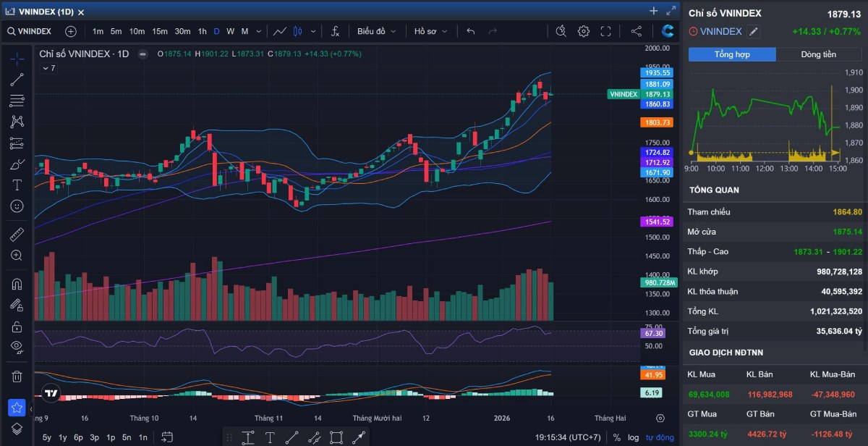Toggle hide all drawings eye icon
The image size is (868, 446).
17,347
